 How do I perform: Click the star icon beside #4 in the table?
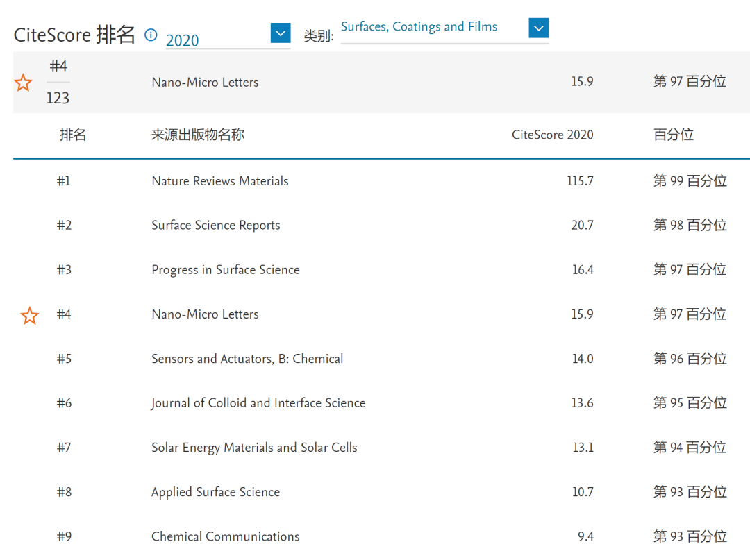[30, 315]
